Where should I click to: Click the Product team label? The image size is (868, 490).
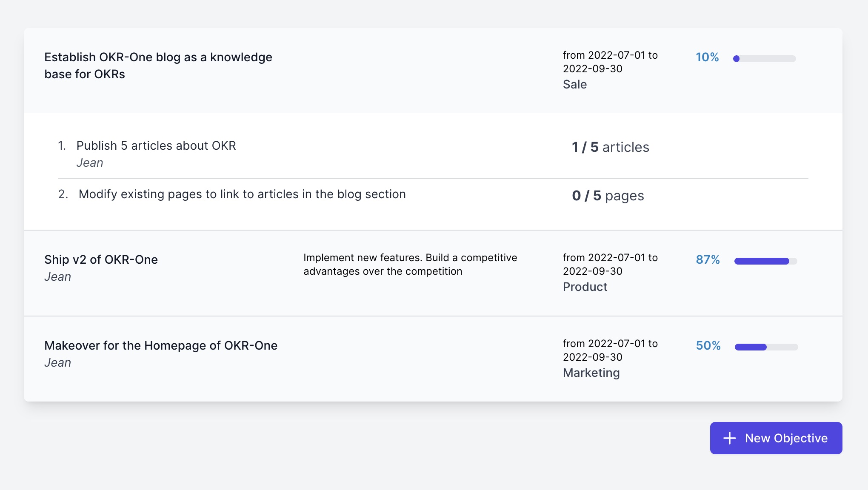click(x=585, y=287)
